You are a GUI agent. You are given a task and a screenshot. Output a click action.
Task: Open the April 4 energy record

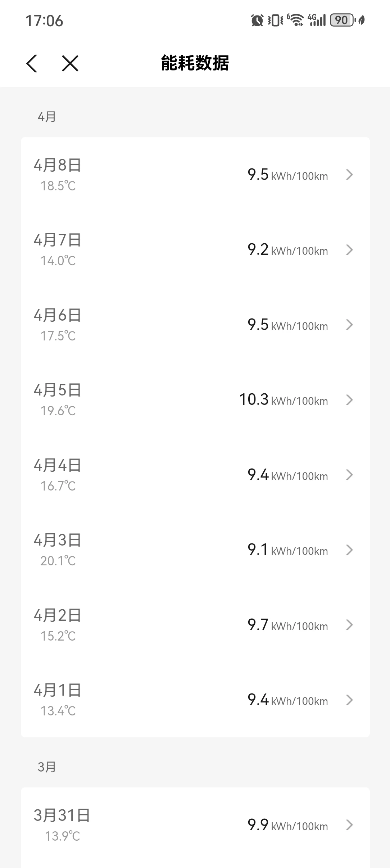195,475
